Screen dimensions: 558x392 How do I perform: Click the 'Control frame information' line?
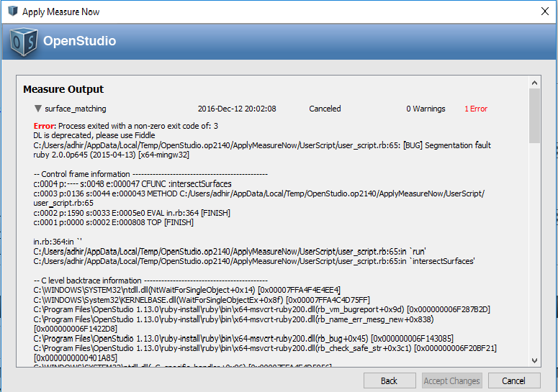coord(150,174)
